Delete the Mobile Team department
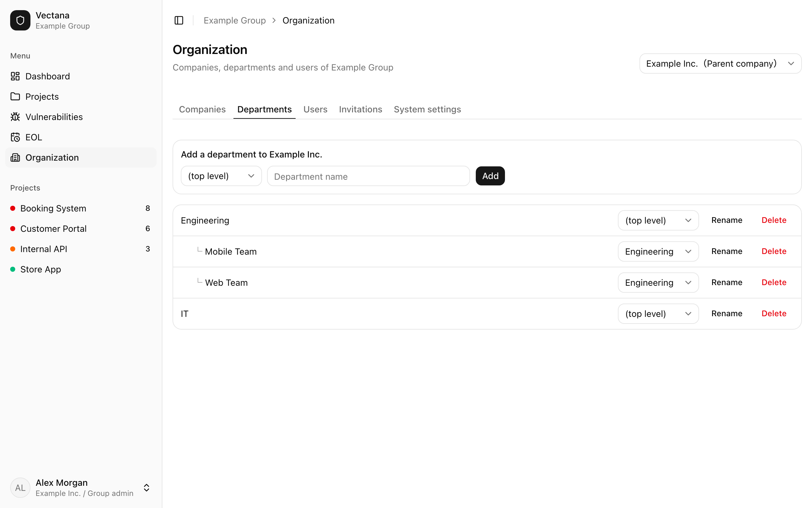This screenshot has height=508, width=812. coord(774,251)
